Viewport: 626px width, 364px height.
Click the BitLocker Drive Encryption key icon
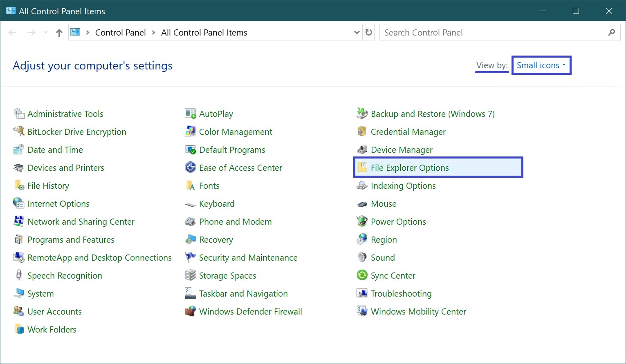[19, 132]
